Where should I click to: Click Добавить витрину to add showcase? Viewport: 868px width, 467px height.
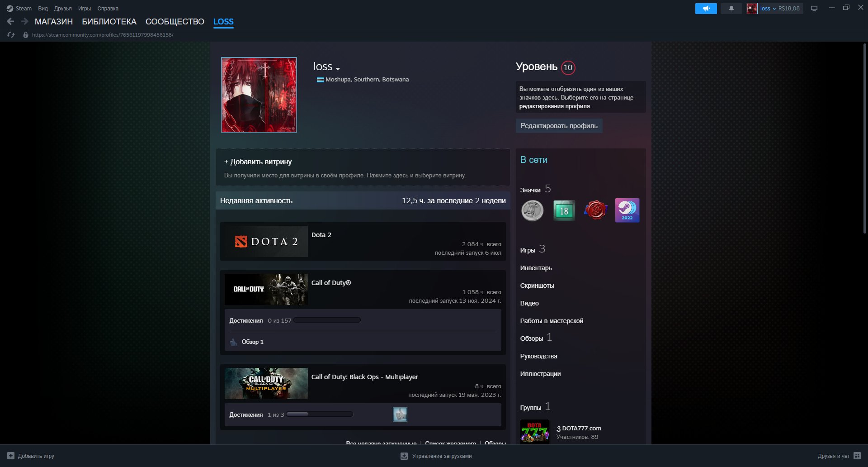(x=258, y=162)
